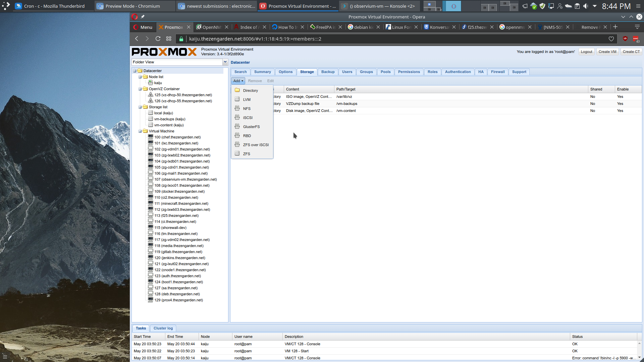Select container 125 vz-dhcp-50 icon
644x362 pixels.
pyautogui.click(x=151, y=95)
